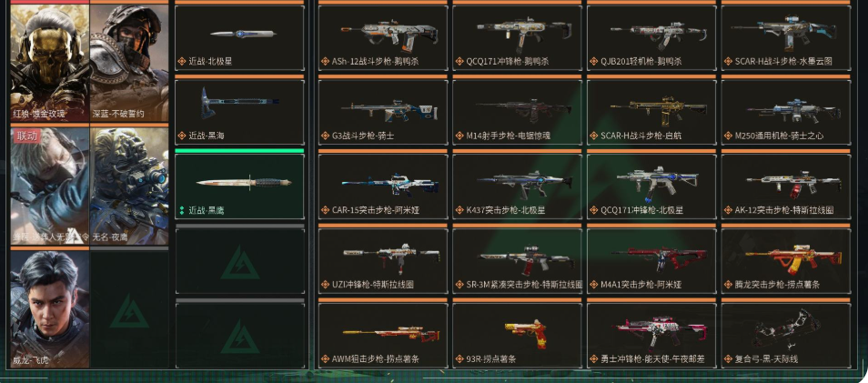The width and height of the screenshot is (868, 383).
Task: Select ASh-12战斗步枪-鹅鸭杀 weapon skin
Action: point(382,37)
